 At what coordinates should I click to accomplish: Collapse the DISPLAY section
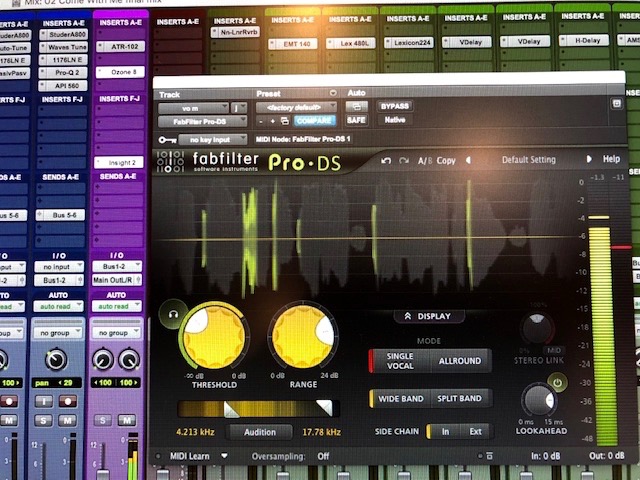click(x=429, y=316)
